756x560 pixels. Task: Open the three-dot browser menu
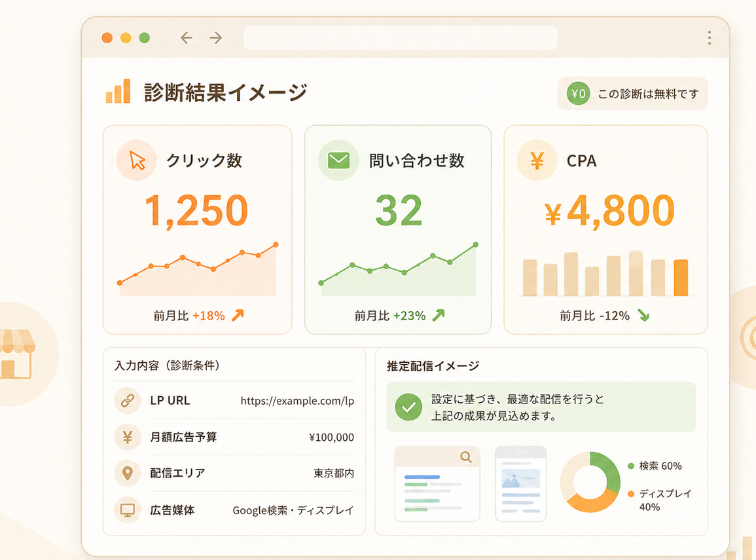click(710, 37)
